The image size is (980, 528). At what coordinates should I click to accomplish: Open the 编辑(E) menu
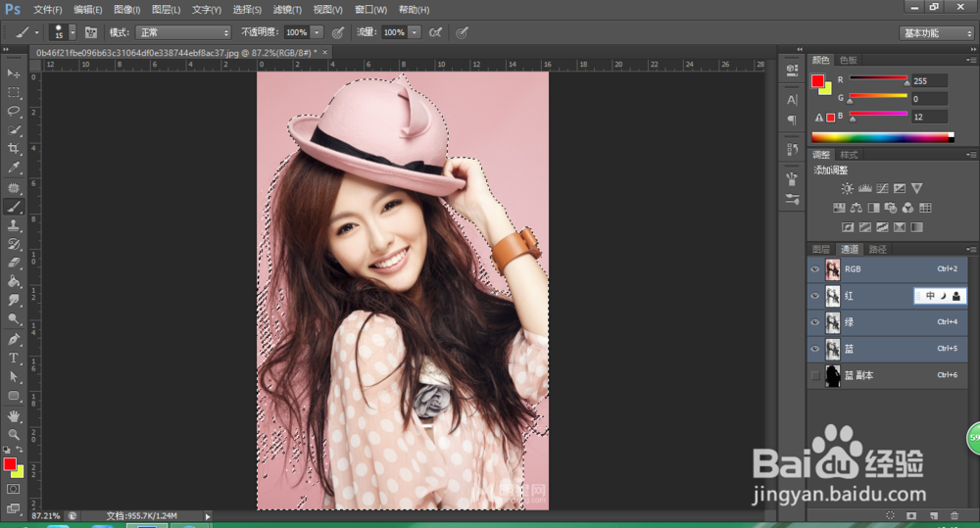(87, 10)
